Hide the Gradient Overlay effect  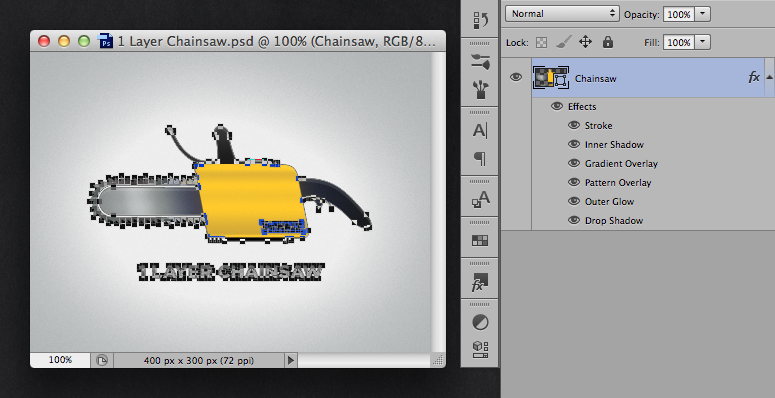click(573, 163)
